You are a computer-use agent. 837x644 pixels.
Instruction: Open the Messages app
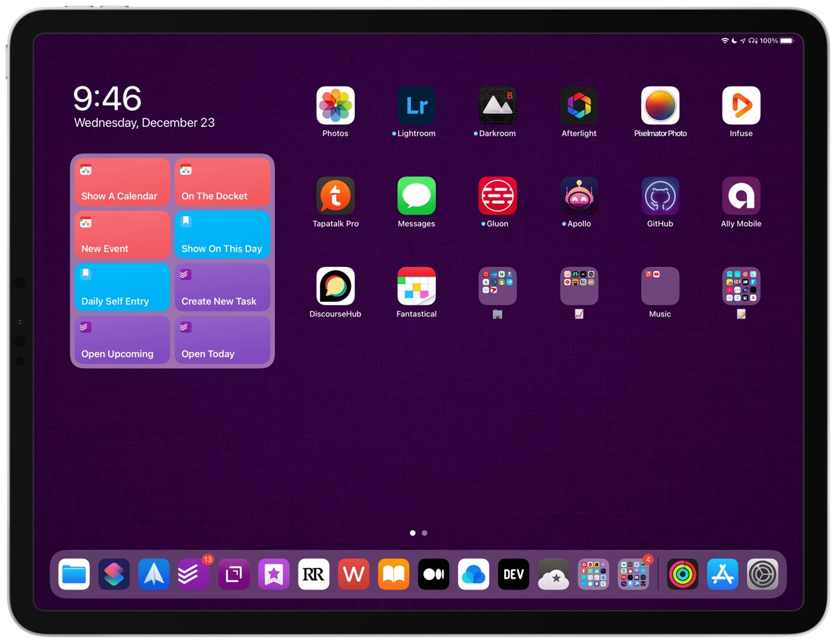coord(416,196)
